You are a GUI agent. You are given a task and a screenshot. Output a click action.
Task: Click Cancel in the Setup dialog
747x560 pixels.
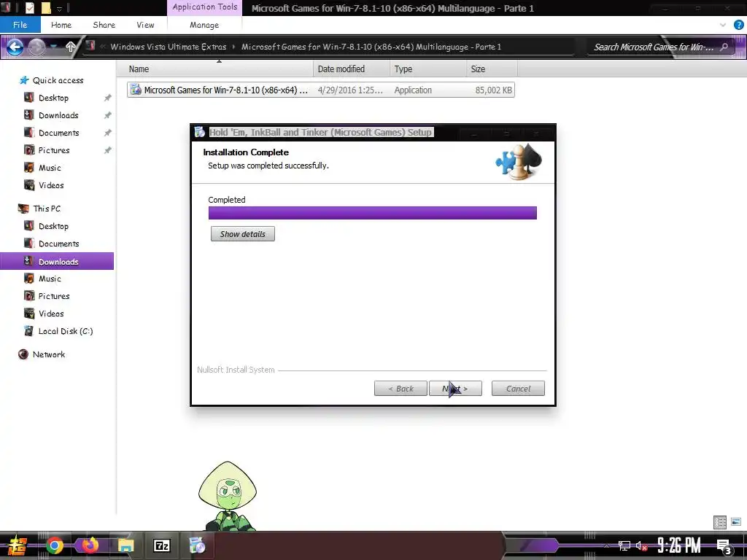click(518, 389)
